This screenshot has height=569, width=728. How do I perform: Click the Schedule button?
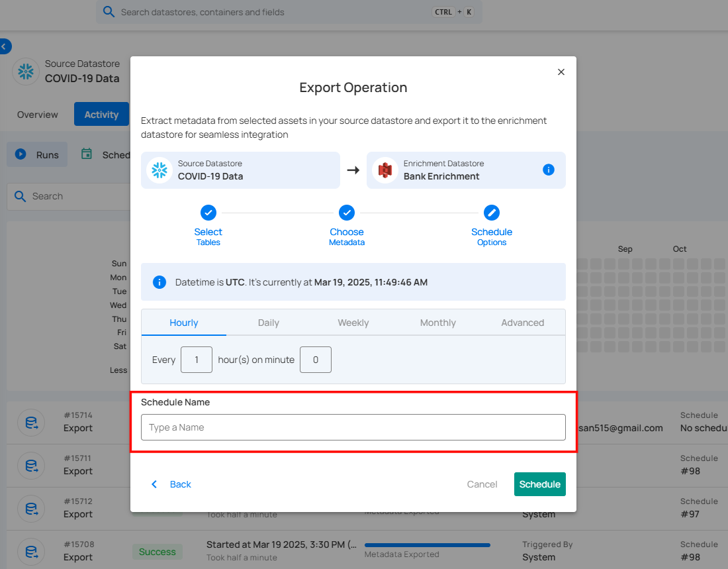point(539,484)
